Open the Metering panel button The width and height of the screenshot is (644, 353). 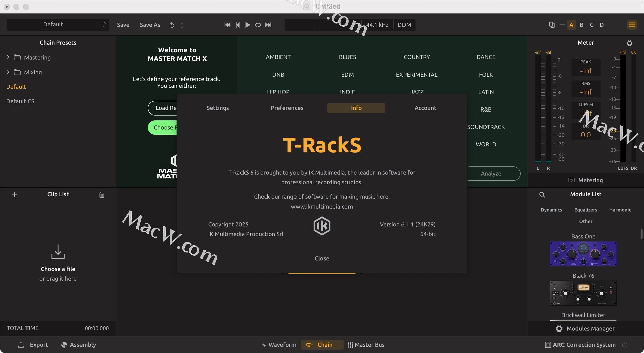pos(585,180)
